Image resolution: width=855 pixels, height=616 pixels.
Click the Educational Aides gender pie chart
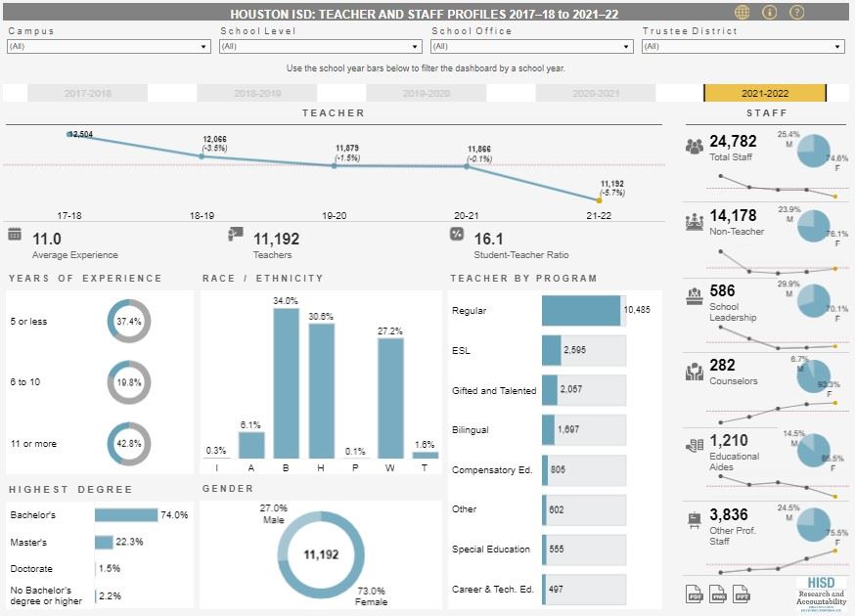pos(814,451)
